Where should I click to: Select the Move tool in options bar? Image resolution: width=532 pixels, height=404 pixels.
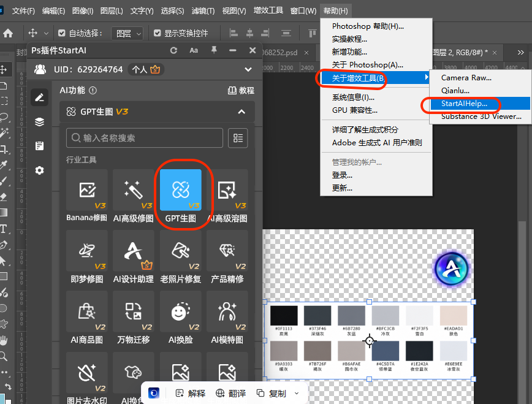32,33
